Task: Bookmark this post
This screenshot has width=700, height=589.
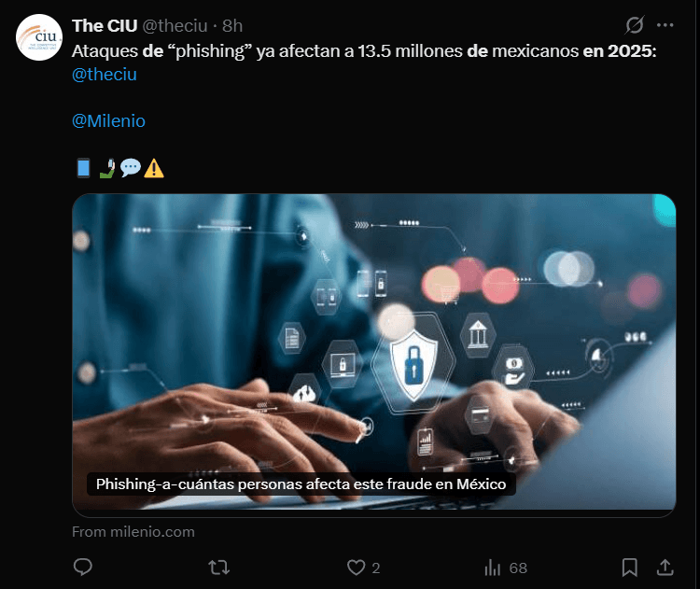Action: click(629, 568)
